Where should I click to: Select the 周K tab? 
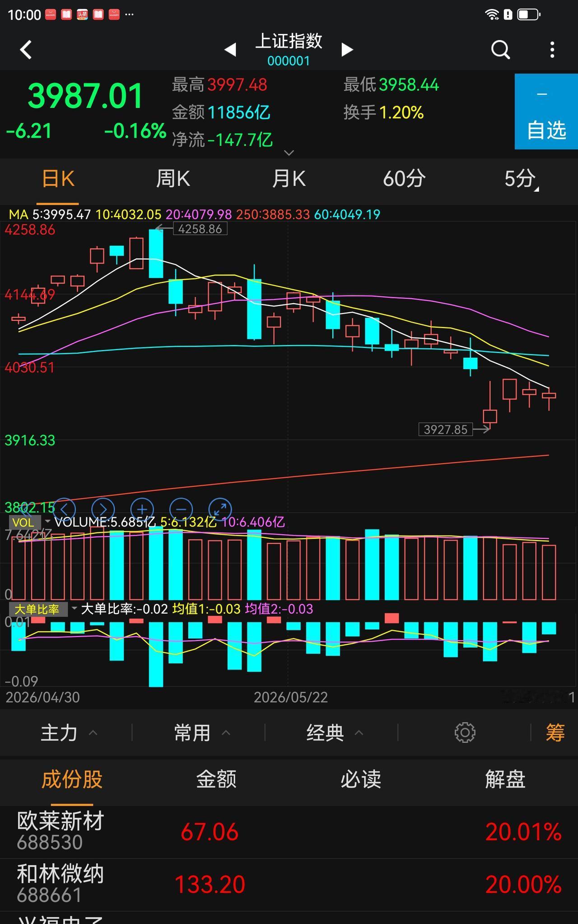[x=173, y=179]
